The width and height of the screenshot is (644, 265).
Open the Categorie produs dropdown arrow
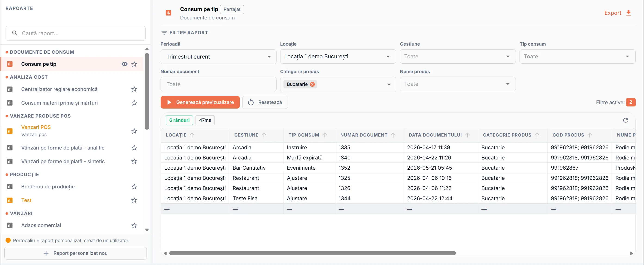click(389, 84)
